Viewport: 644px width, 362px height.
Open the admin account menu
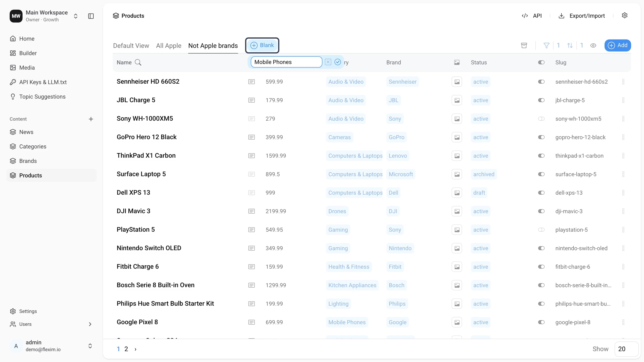tap(51, 346)
